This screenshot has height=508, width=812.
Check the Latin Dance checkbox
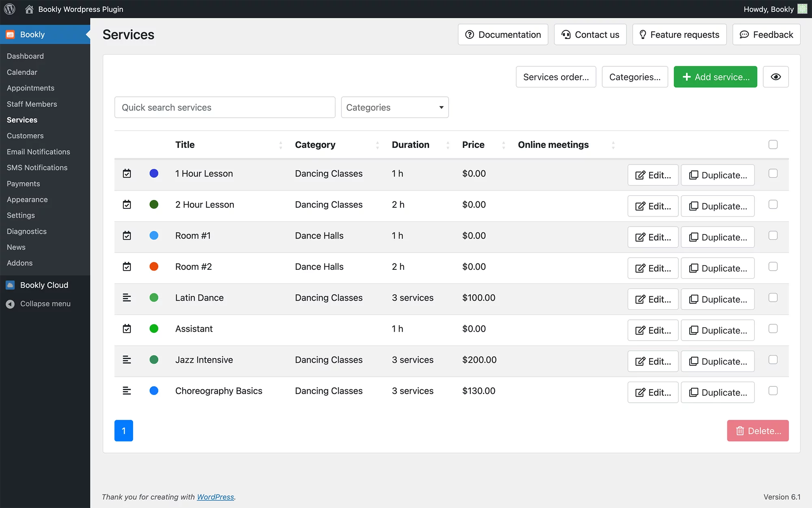[773, 297]
